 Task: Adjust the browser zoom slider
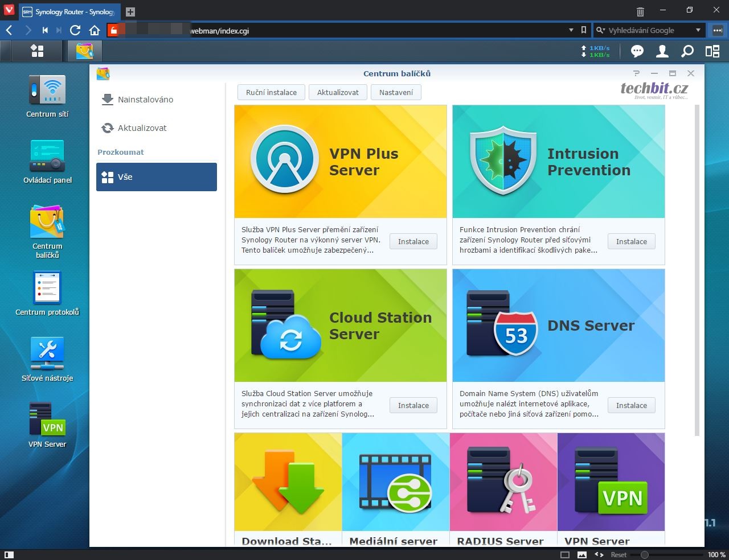click(645, 554)
